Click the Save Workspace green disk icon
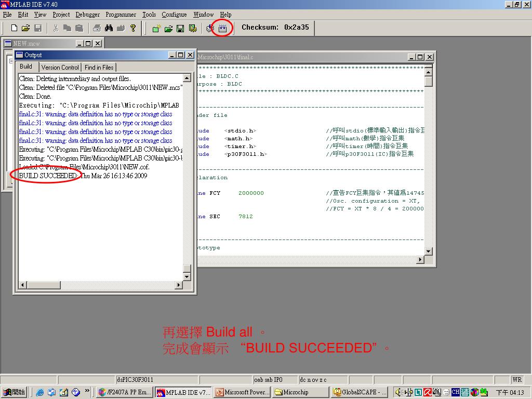 180,28
